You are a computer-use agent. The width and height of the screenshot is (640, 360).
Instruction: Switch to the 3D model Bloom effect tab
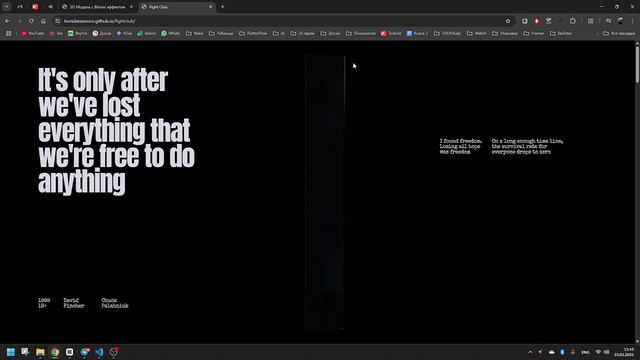point(97,7)
